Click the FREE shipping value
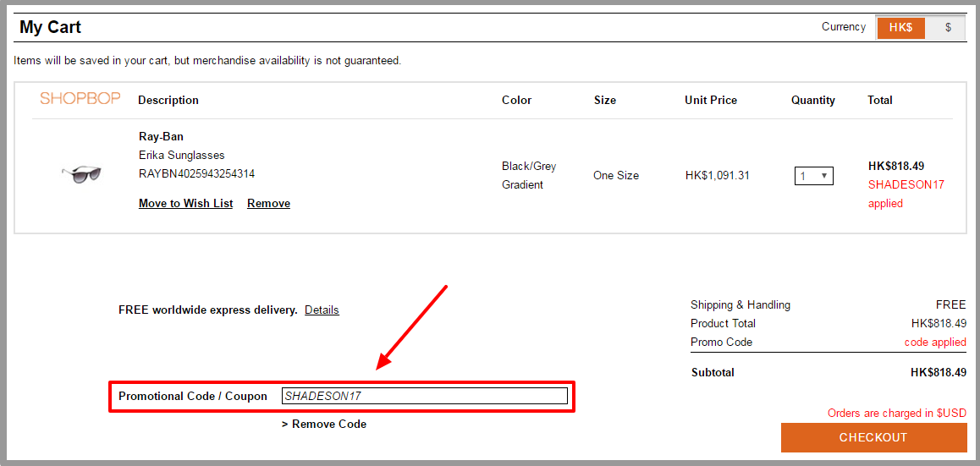The height and width of the screenshot is (466, 980). click(x=950, y=304)
